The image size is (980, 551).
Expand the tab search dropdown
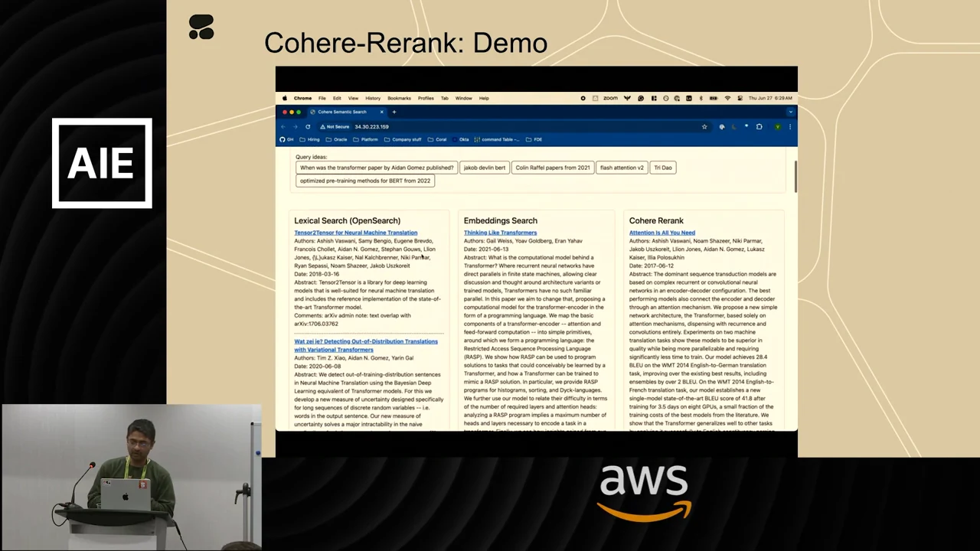(x=790, y=112)
